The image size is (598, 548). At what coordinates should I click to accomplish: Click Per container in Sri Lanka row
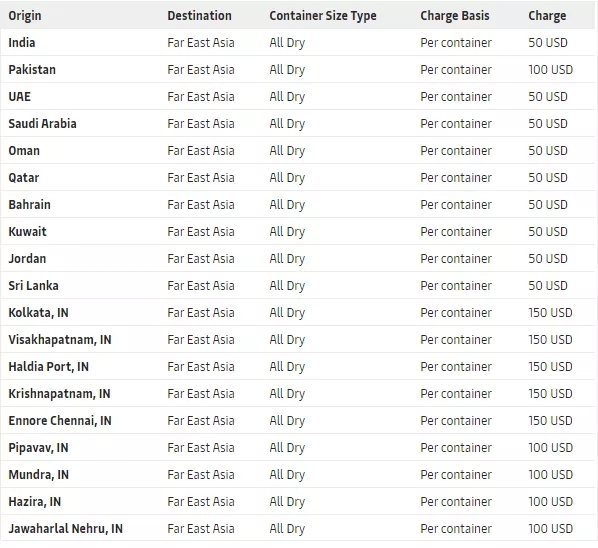click(x=456, y=286)
